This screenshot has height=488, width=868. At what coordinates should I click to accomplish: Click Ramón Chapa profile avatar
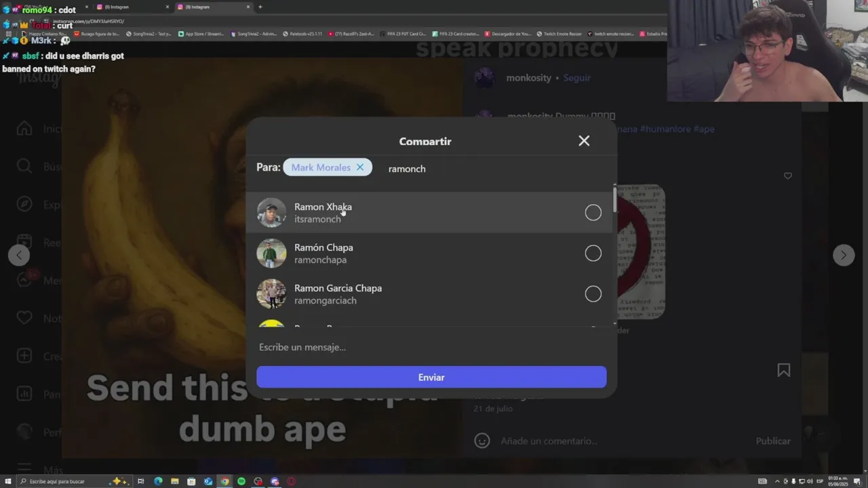click(x=271, y=253)
